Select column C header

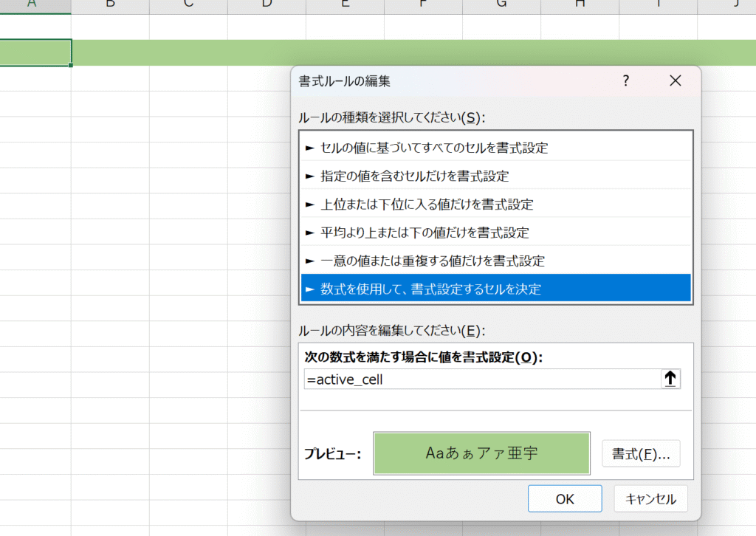coord(188,6)
